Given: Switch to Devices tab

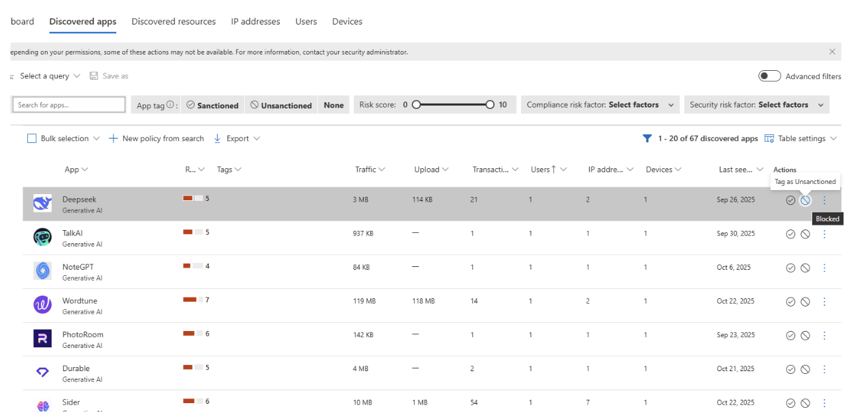Looking at the screenshot, I should point(347,22).
